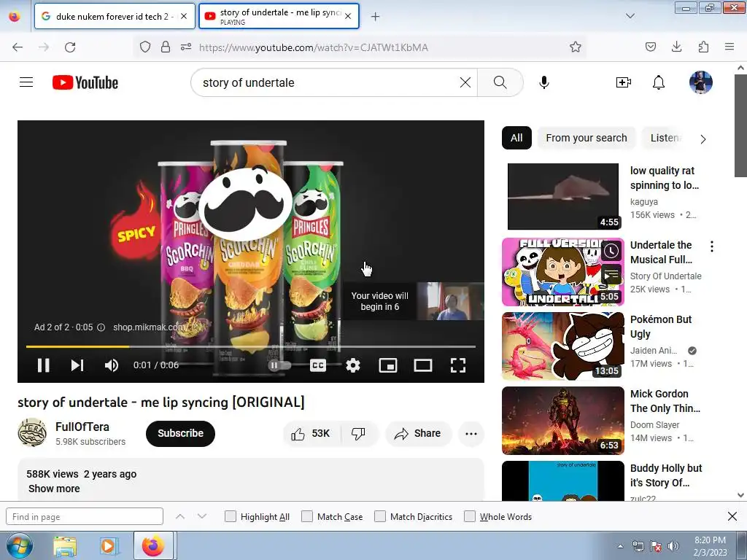View site security padlock info
This screenshot has height=560, width=747.
coord(166,47)
